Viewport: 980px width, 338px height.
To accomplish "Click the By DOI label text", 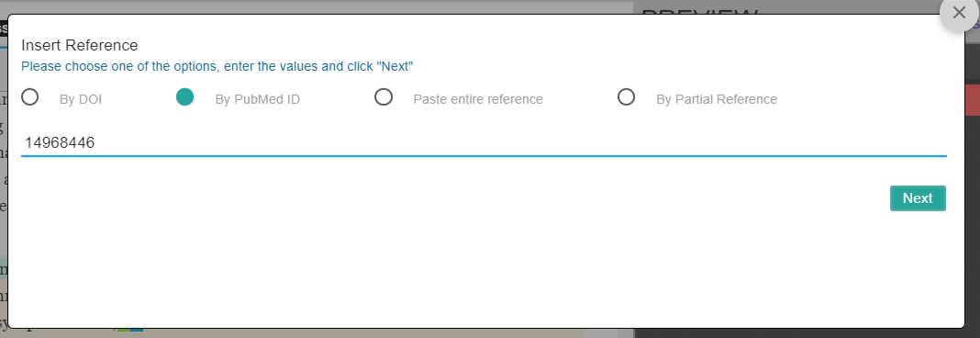I will pos(81,99).
